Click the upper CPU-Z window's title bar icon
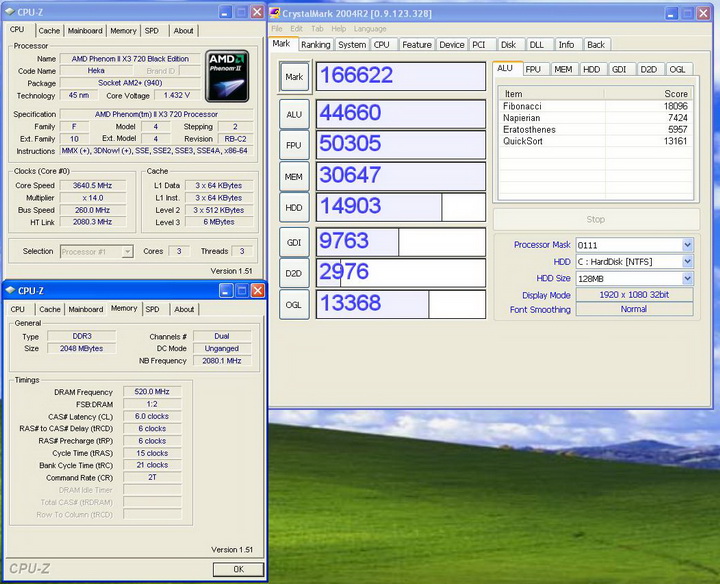 [10, 12]
